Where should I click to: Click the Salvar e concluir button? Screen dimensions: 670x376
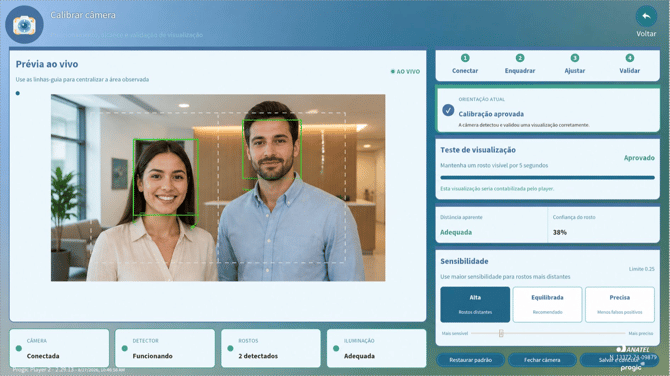pyautogui.click(x=620, y=360)
